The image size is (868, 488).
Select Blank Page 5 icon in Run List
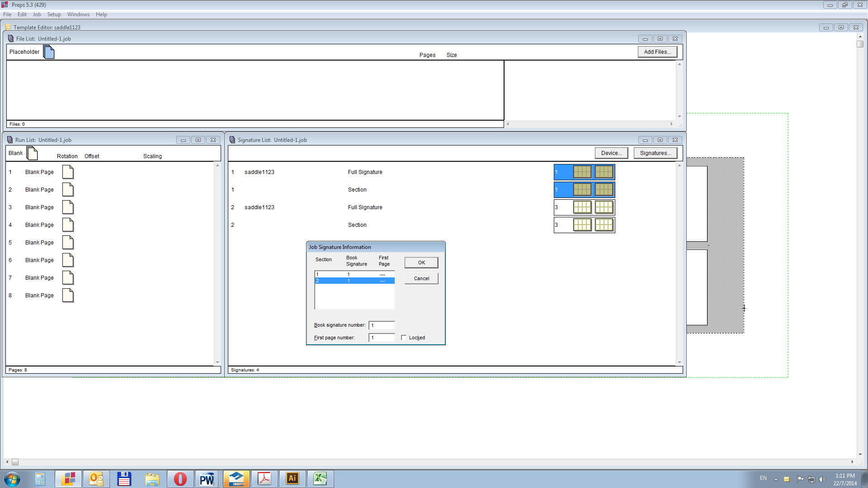coord(68,243)
